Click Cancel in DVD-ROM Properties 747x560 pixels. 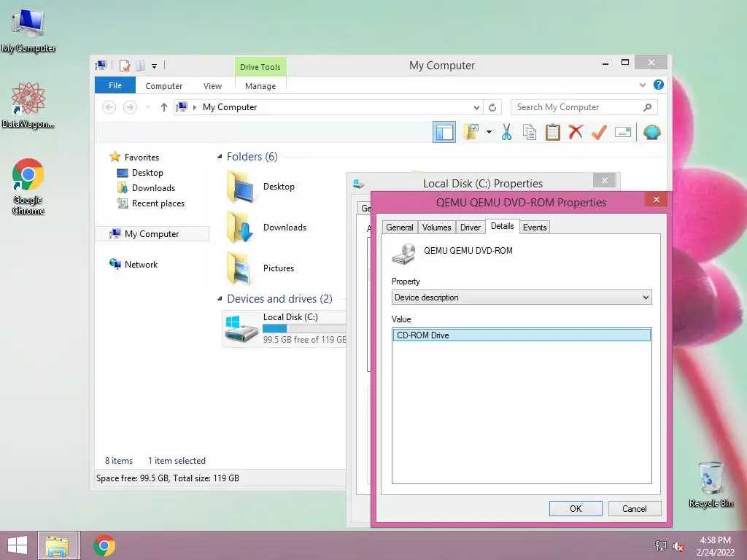(x=635, y=508)
